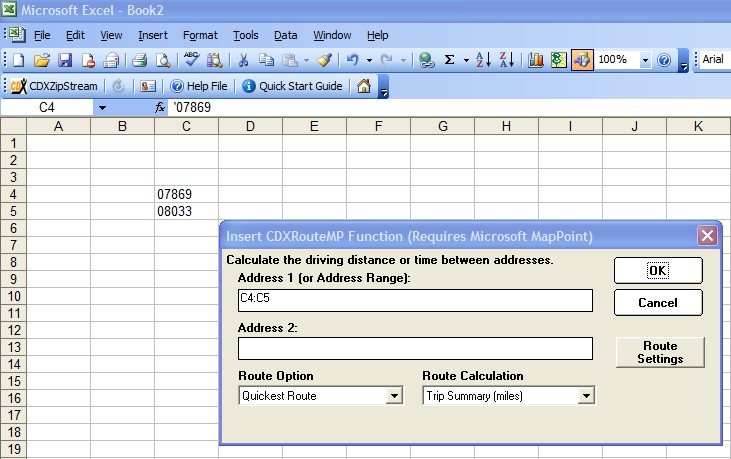
Task: Run the spelling check (ABC icon)
Action: click(x=191, y=60)
